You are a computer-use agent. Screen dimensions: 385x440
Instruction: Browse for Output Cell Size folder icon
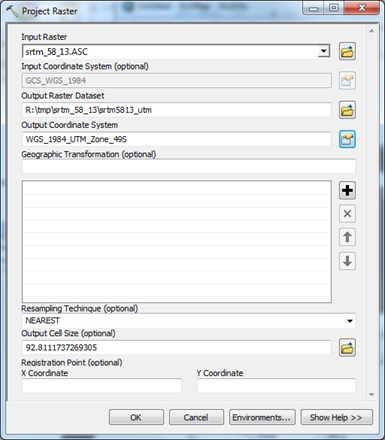coord(347,348)
